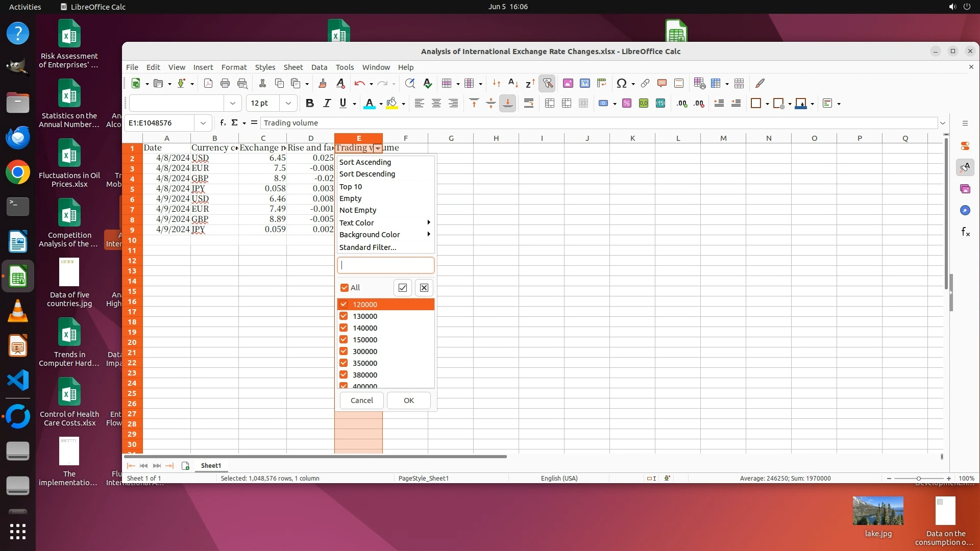The image size is (980, 551).
Task: Toggle the All checkbox in filter
Action: point(345,288)
